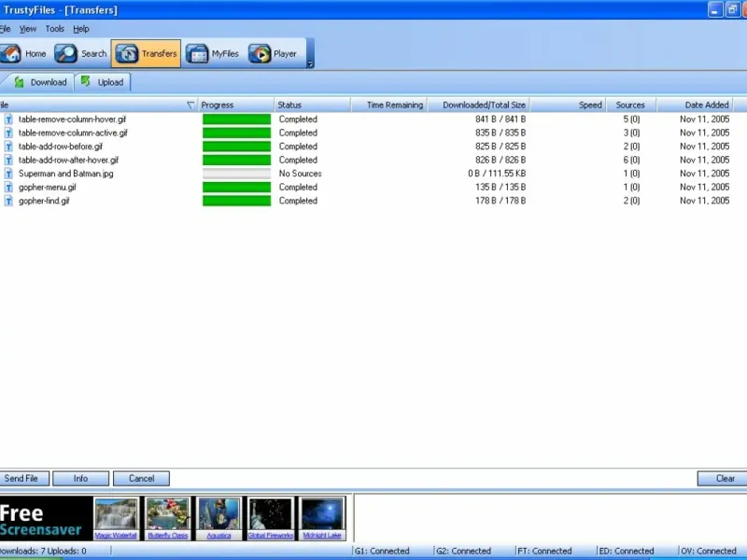Select the table-remove-column-hover.gif file name
The width and height of the screenshot is (747, 560).
point(73,119)
